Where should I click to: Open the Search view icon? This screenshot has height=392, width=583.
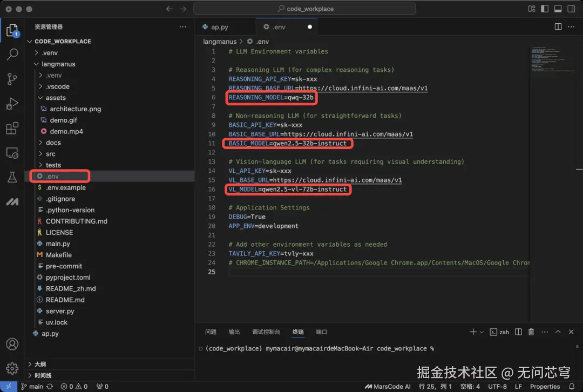click(x=12, y=55)
